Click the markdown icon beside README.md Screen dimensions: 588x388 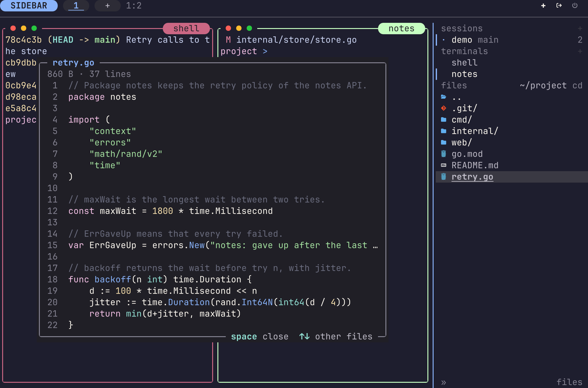tap(443, 165)
